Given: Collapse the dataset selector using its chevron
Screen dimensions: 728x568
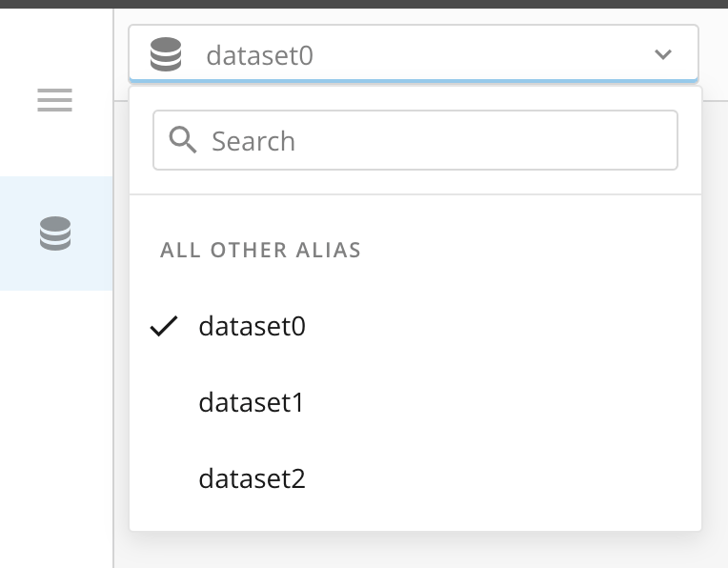Looking at the screenshot, I should pyautogui.click(x=663, y=54).
